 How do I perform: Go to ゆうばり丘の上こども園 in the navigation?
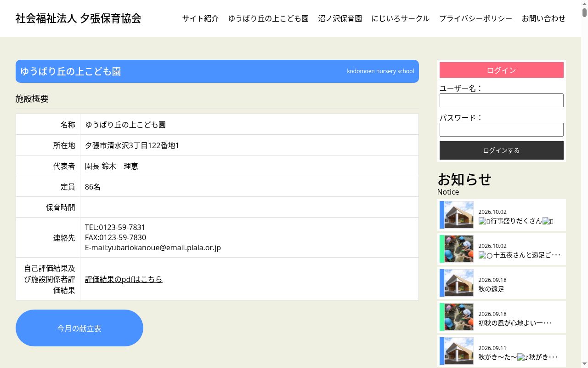pyautogui.click(x=268, y=18)
